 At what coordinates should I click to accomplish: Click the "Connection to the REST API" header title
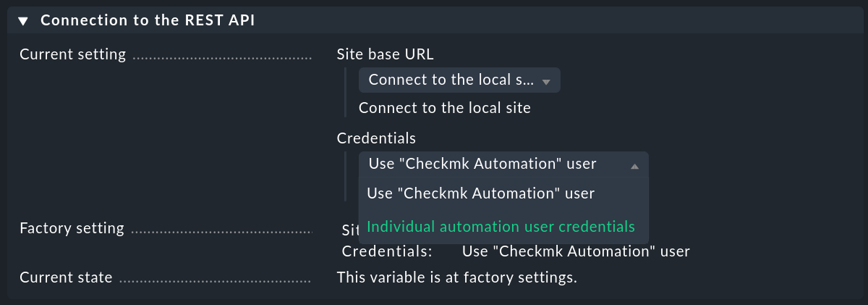[x=147, y=21]
